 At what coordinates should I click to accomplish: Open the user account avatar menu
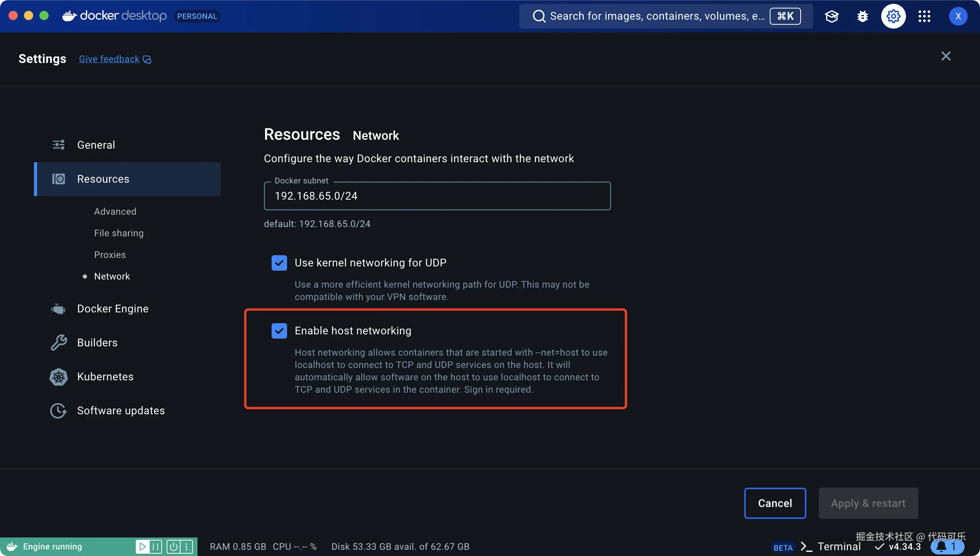coord(958,16)
